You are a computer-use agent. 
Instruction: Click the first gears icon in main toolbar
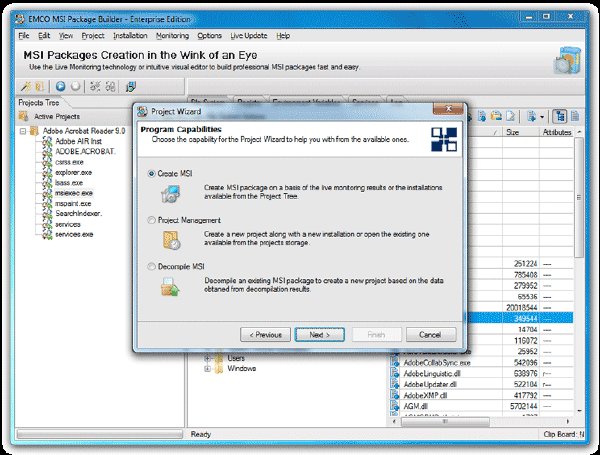point(95,86)
